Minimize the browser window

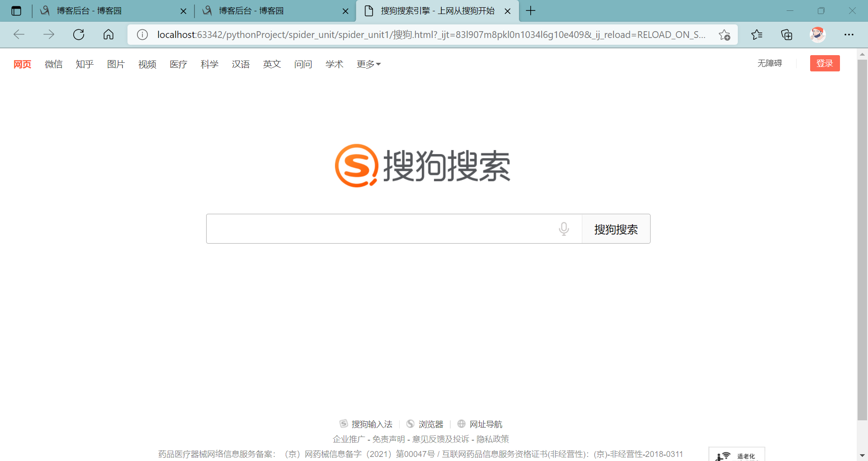[790, 11]
